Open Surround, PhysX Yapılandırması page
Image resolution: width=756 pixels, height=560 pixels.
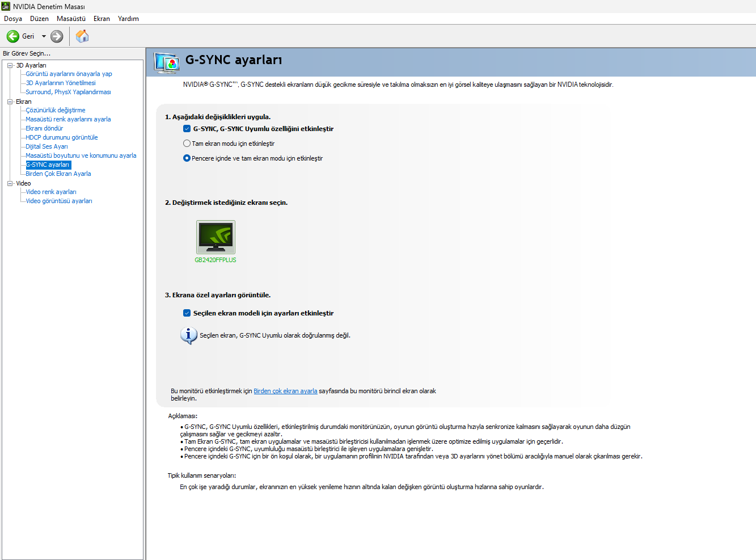click(x=68, y=92)
